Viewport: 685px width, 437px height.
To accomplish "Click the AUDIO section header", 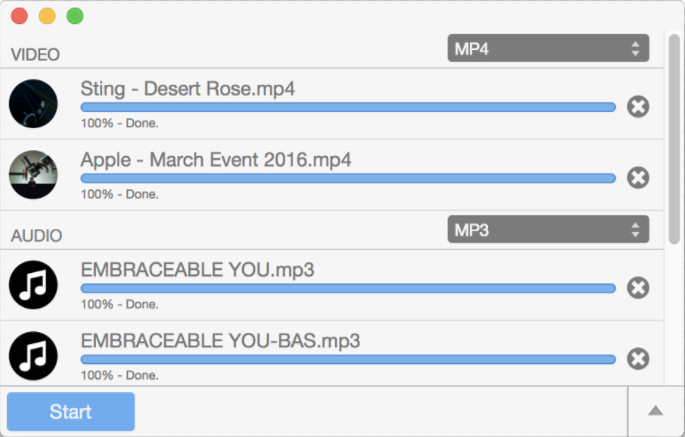I will pyautogui.click(x=36, y=236).
